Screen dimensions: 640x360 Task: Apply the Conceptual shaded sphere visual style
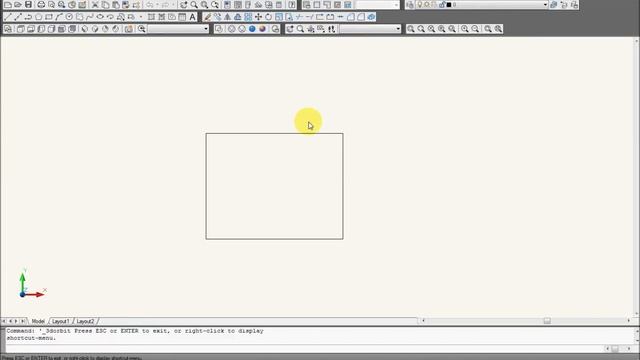pos(262,29)
